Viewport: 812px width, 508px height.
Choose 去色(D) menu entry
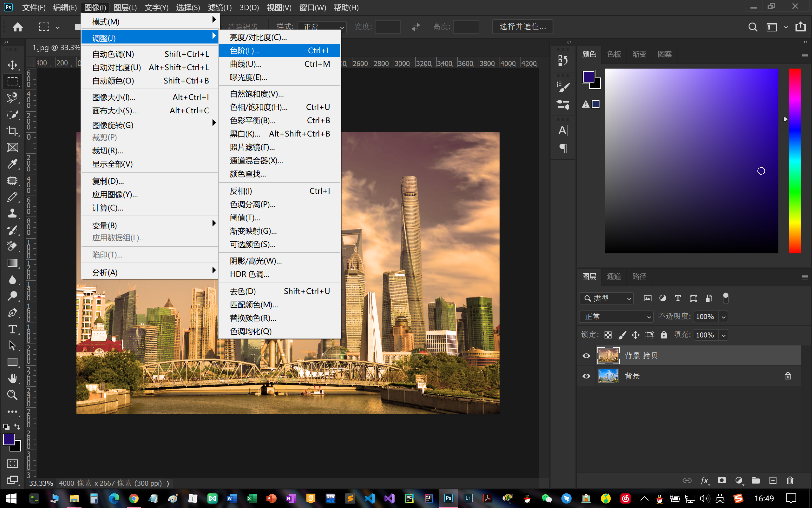click(280, 291)
